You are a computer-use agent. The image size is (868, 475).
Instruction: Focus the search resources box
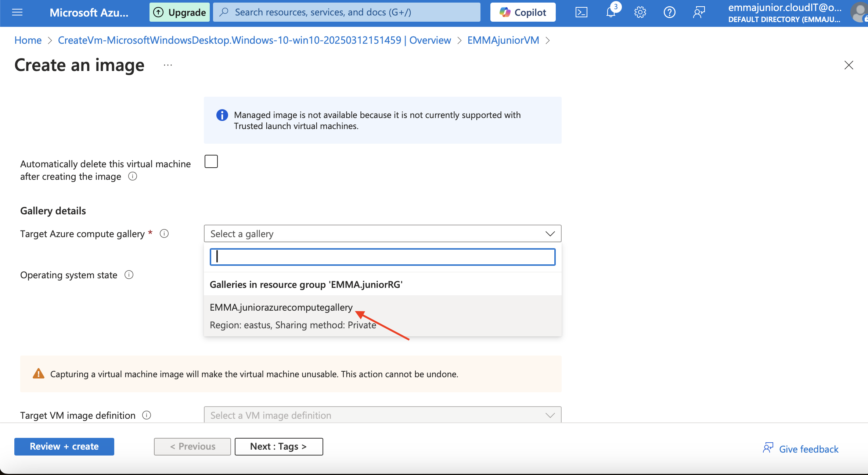coord(347,12)
